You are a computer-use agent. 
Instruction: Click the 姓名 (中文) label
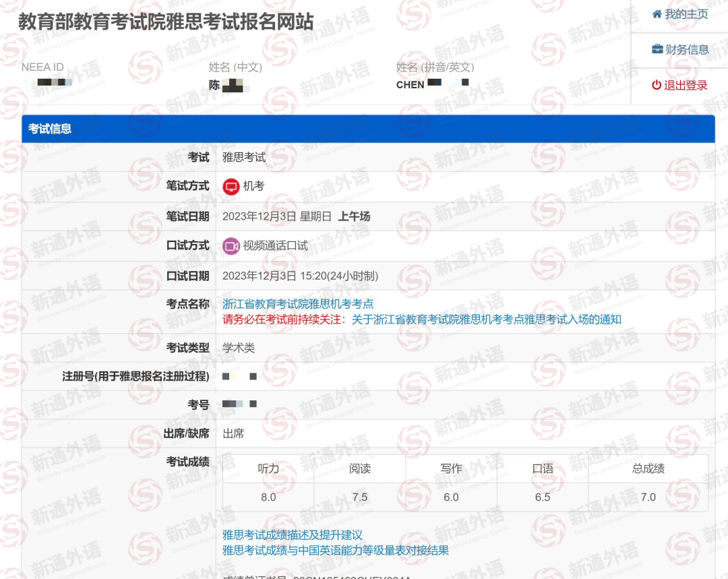pyautogui.click(x=235, y=67)
